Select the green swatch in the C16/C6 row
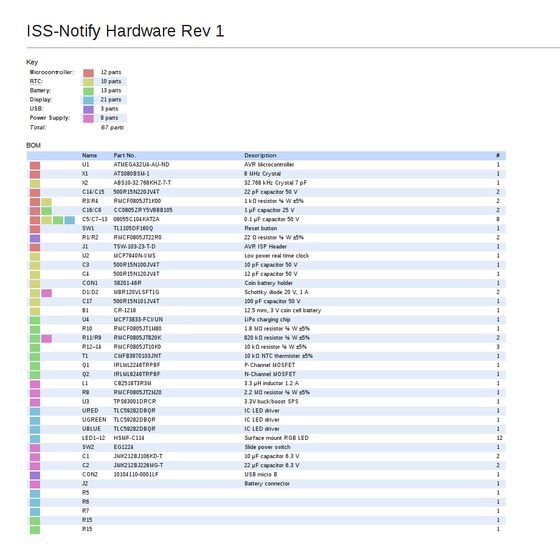This screenshot has height=559, width=560. [x=46, y=210]
